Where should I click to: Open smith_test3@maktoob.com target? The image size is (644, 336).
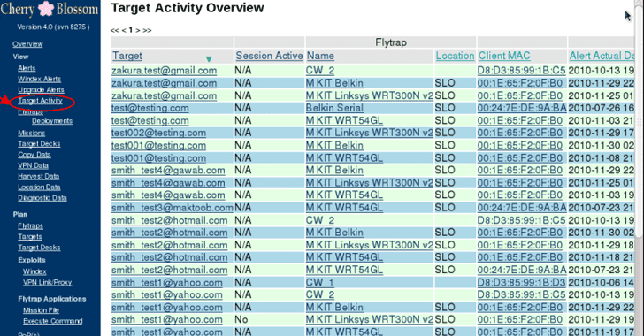[x=172, y=208]
